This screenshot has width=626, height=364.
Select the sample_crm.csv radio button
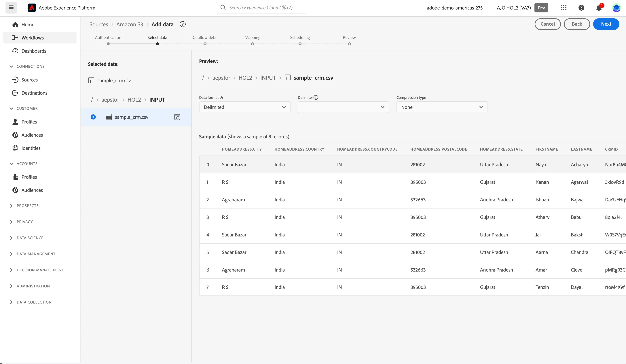click(x=93, y=117)
